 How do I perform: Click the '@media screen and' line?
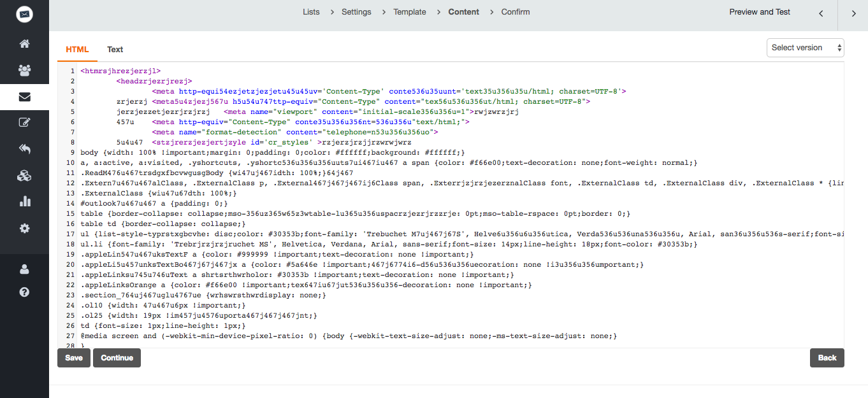click(x=349, y=336)
